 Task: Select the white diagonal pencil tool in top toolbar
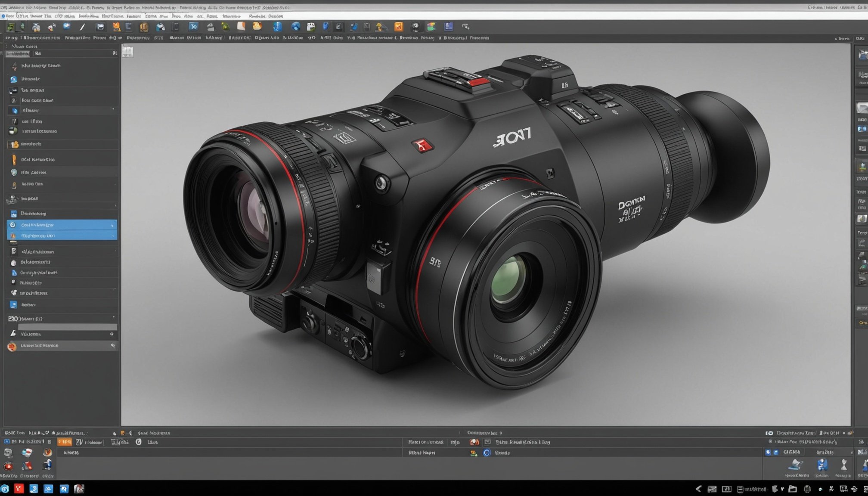(82, 27)
